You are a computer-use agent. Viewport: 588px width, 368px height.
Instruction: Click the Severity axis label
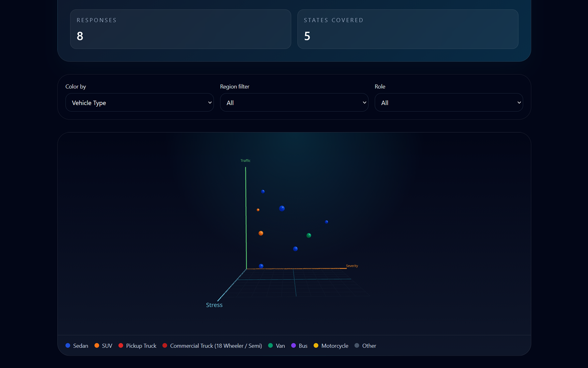tap(352, 265)
